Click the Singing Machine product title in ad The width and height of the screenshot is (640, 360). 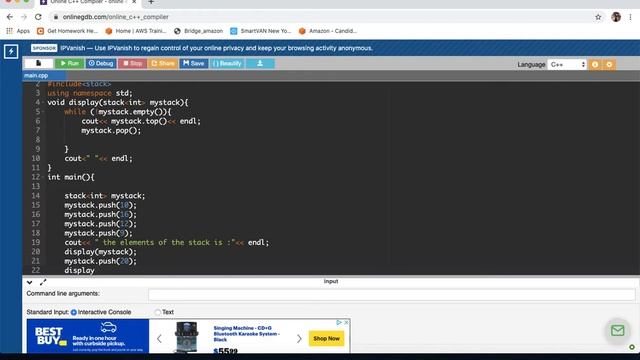click(247, 333)
